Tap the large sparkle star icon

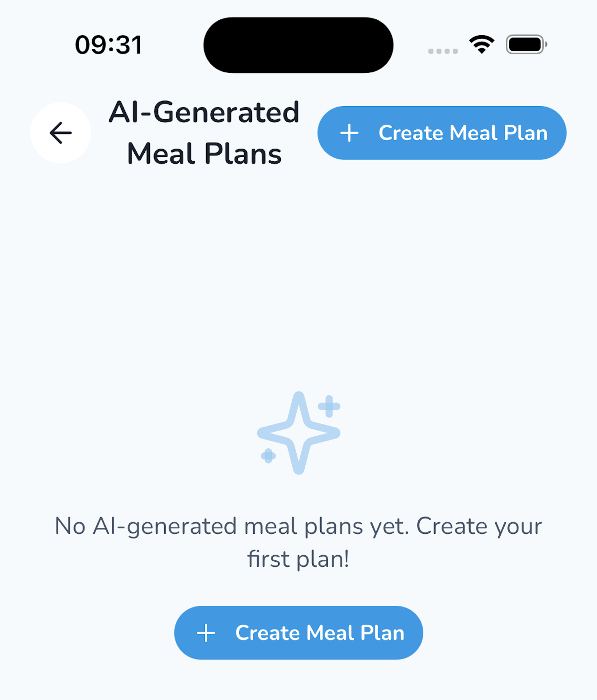(x=298, y=433)
